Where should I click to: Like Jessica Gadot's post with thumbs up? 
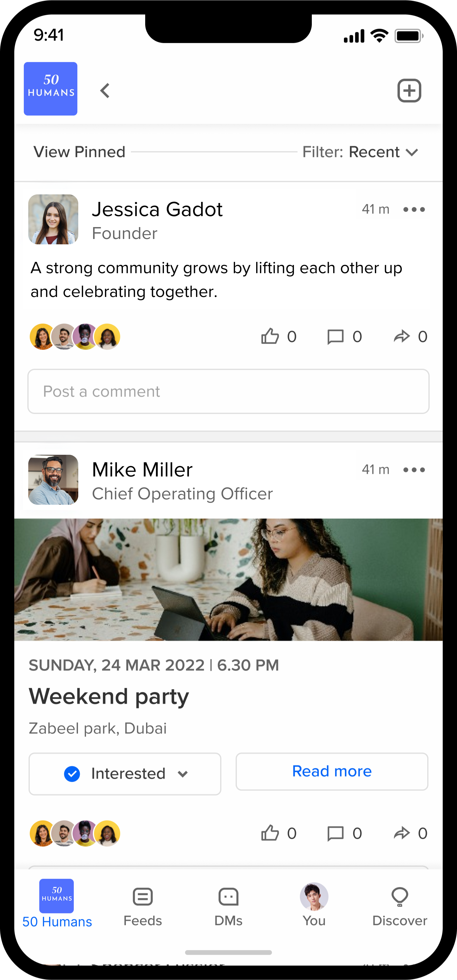click(x=271, y=336)
